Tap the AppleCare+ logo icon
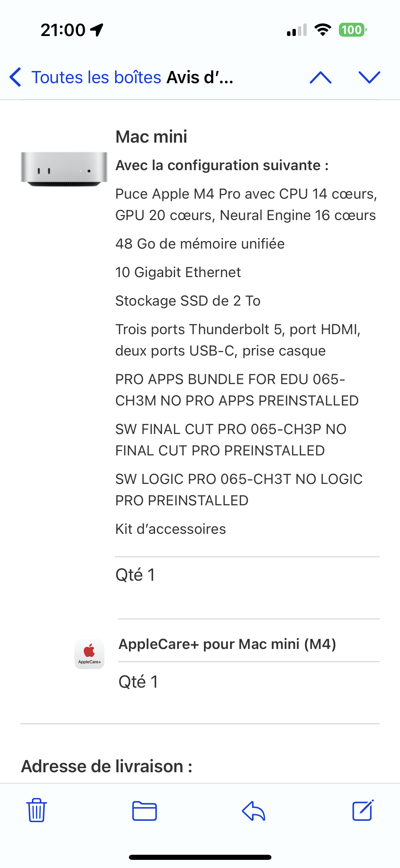 pyautogui.click(x=89, y=654)
